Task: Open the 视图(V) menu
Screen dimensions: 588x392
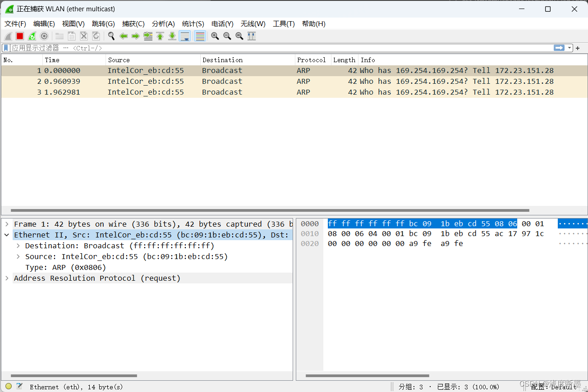Action: coord(73,24)
